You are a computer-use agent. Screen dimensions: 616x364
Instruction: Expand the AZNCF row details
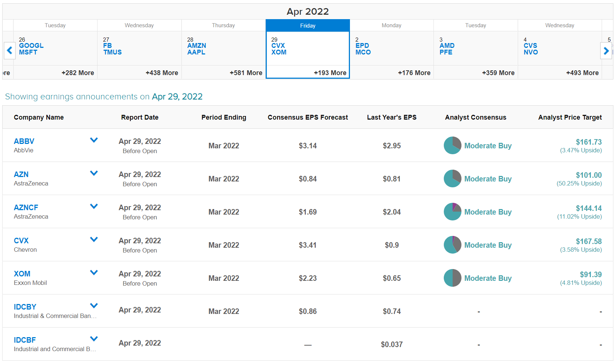click(x=94, y=206)
